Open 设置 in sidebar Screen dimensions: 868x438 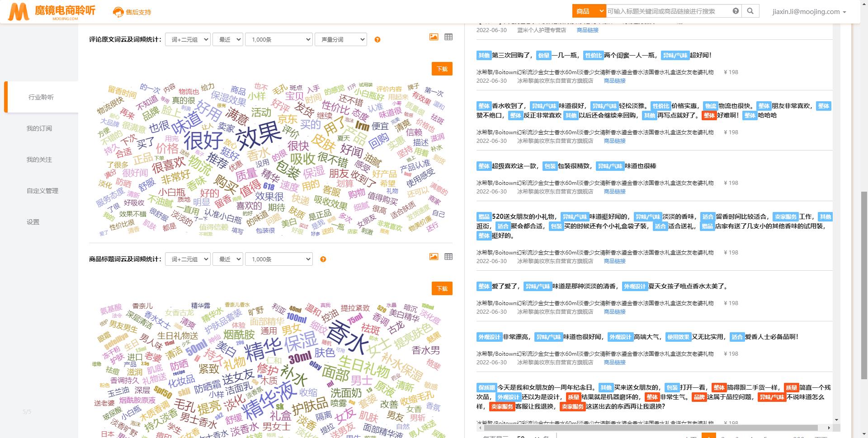33,222
